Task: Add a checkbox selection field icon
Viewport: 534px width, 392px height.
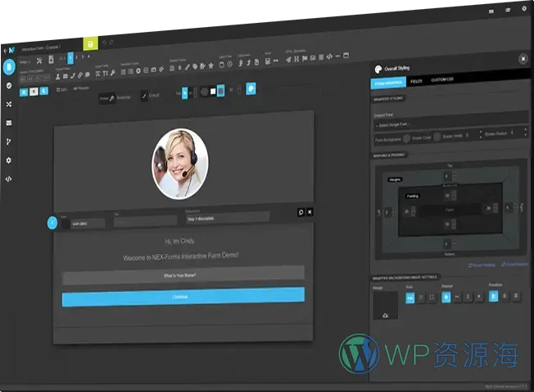Action: tap(146, 70)
